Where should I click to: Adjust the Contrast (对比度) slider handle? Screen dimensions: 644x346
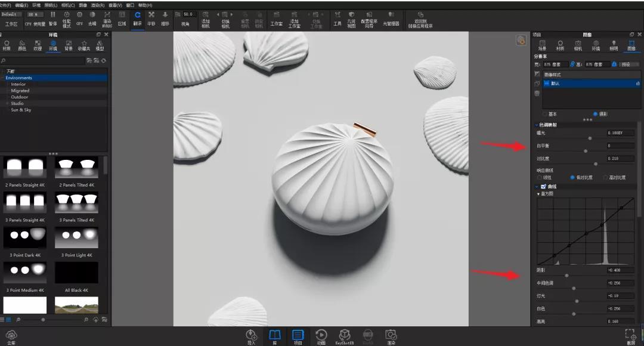pos(596,164)
